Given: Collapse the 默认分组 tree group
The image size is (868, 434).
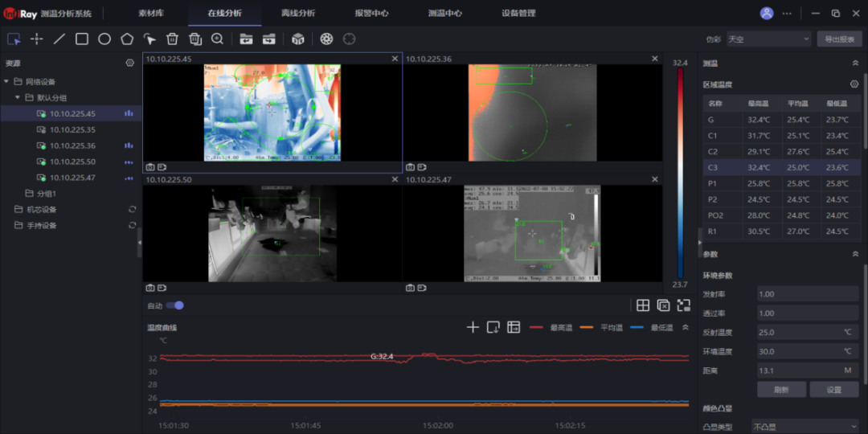Looking at the screenshot, I should pos(18,97).
